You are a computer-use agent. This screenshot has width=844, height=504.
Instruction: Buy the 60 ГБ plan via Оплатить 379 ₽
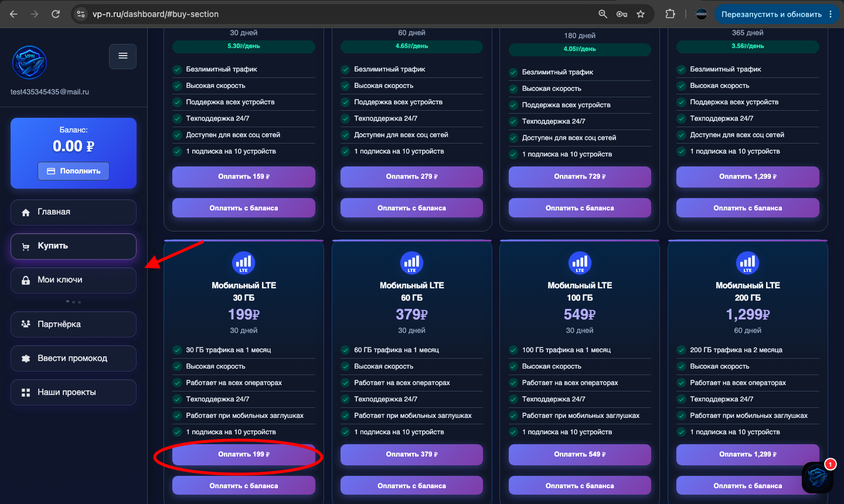pos(412,454)
